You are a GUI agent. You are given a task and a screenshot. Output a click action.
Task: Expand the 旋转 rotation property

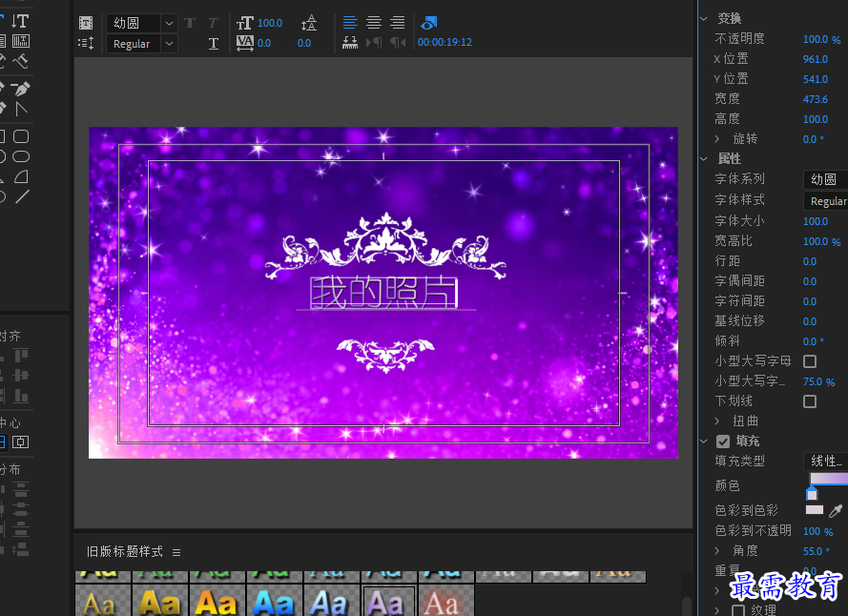pos(717,139)
